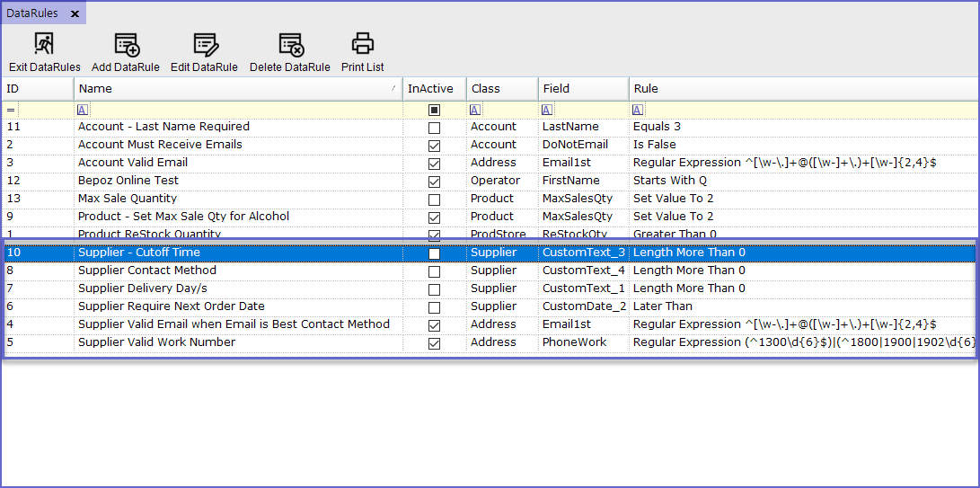Toggle InActive checkbox for Account Must Receive Emails
This screenshot has height=488, width=980.
[x=435, y=146]
